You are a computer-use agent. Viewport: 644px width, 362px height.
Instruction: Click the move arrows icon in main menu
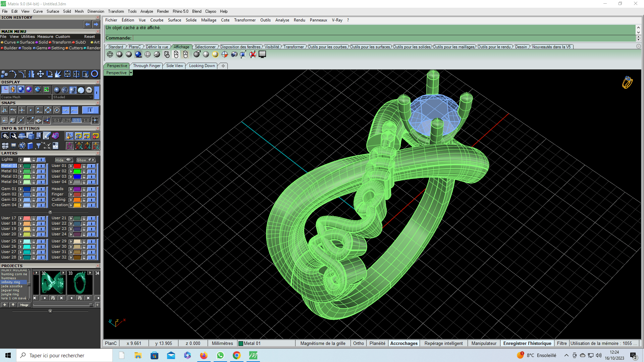(40, 74)
